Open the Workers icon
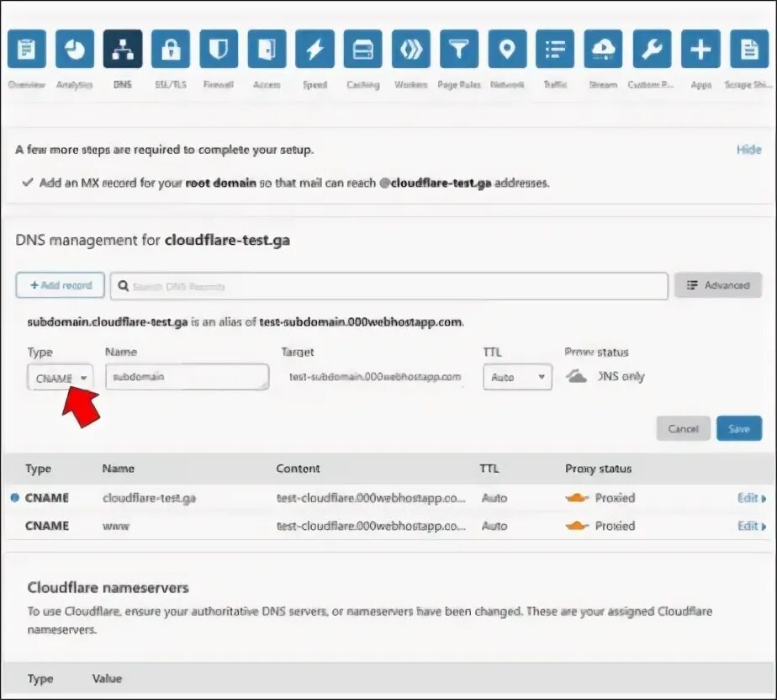Viewport: 777px width, 700px height. [411, 49]
